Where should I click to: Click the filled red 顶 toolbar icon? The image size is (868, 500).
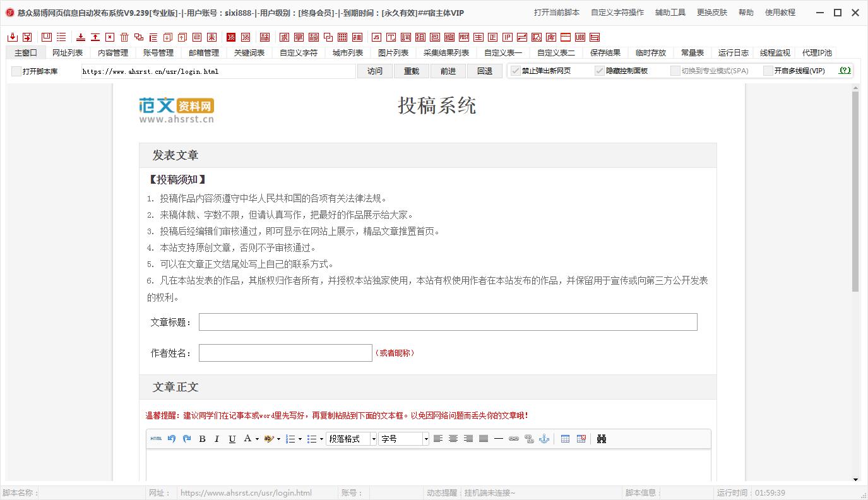(x=230, y=37)
